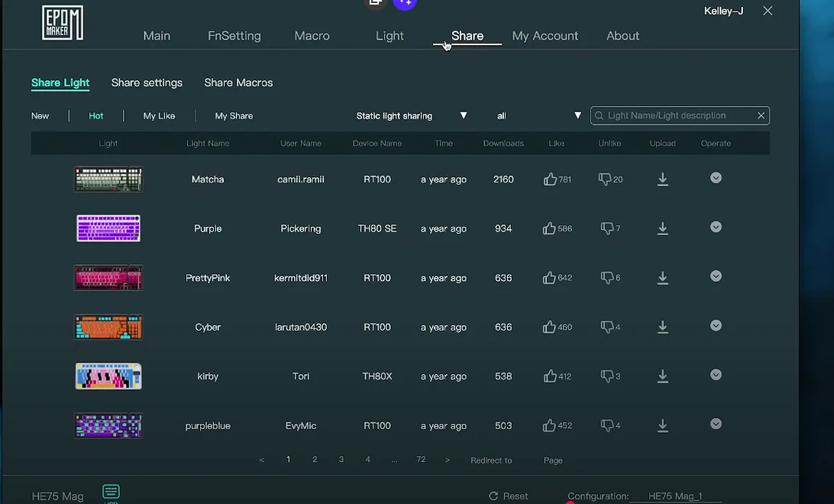This screenshot has height=504, width=834.
Task: Dislike the Purple light by Pickering
Action: pyautogui.click(x=607, y=228)
